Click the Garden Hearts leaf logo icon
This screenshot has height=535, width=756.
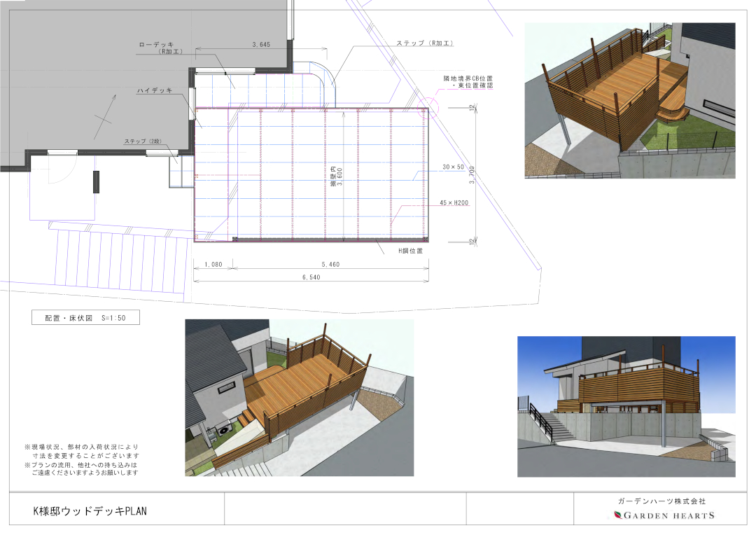pyautogui.click(x=618, y=515)
